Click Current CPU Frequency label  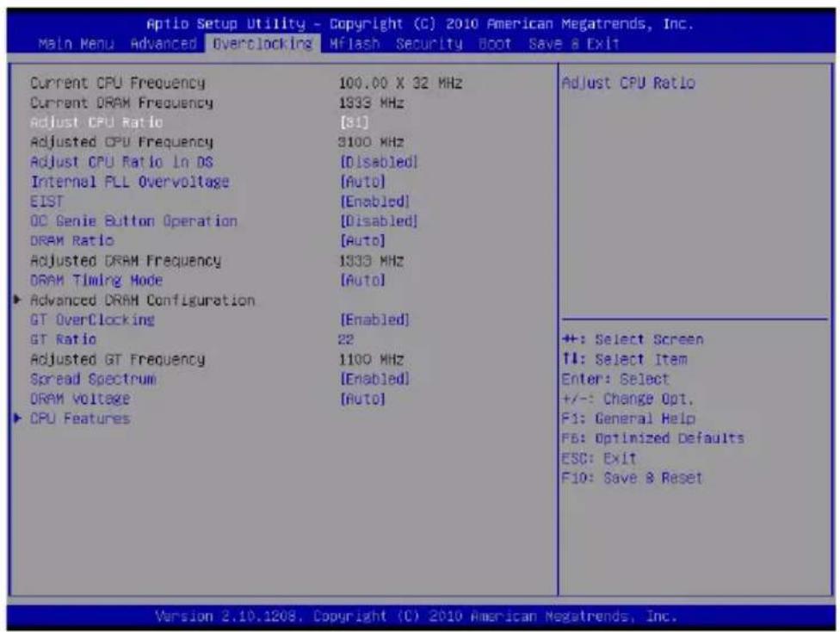click(117, 84)
